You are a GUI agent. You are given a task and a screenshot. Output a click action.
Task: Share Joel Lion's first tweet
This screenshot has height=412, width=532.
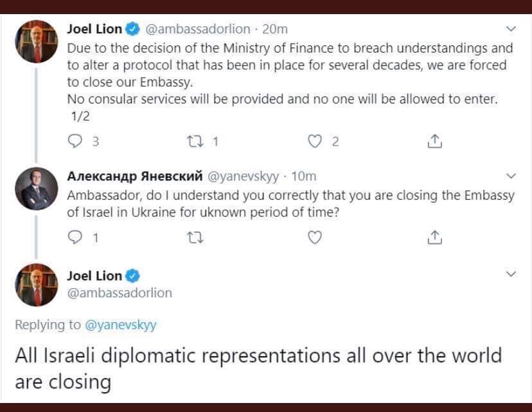point(434,141)
